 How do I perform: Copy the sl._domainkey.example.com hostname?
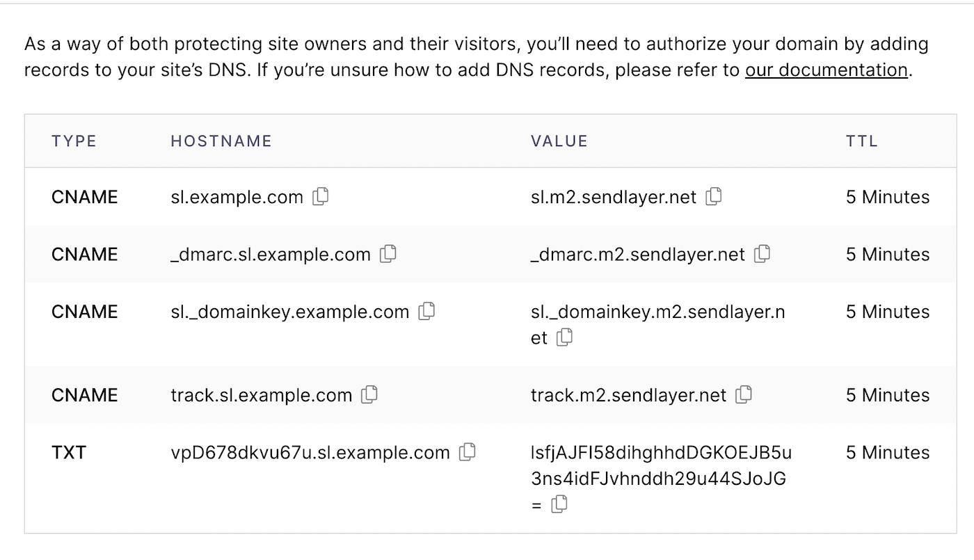pyautogui.click(x=426, y=311)
